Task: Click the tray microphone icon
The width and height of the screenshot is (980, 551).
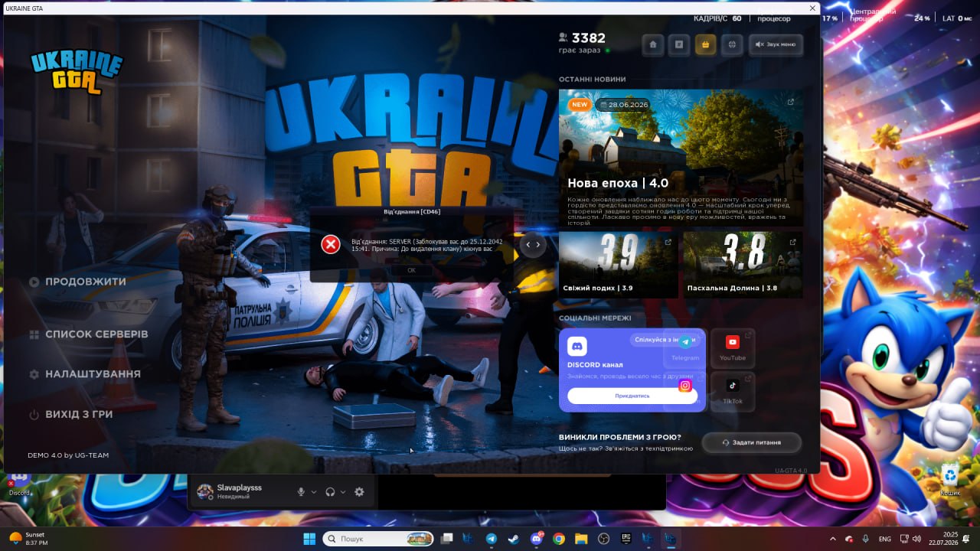Action: click(865, 539)
